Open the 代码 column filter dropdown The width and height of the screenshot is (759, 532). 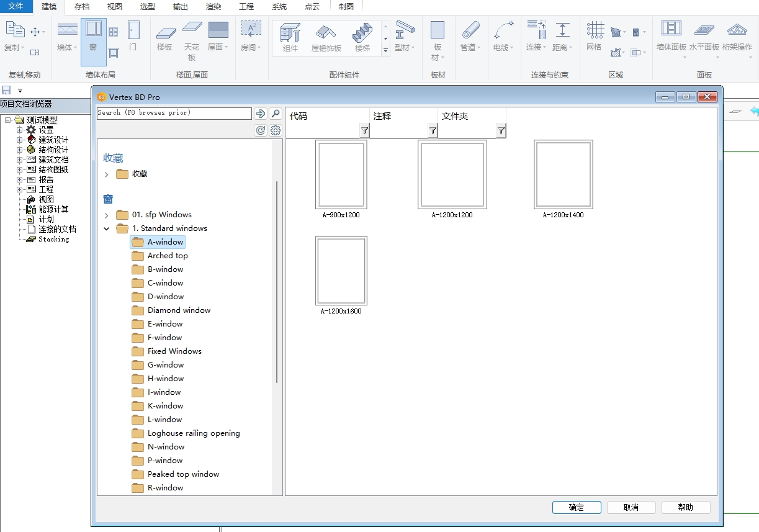point(364,130)
